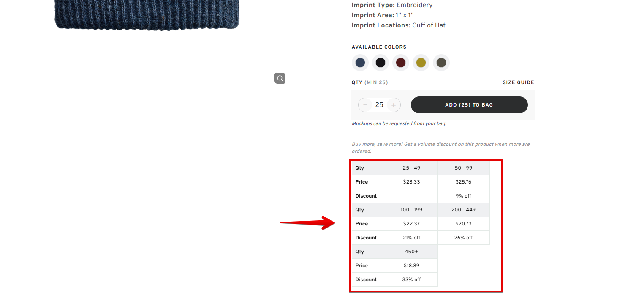The image size is (644, 299).
Task: Click the 25 - 49 quantity tier cell
Action: coord(411,168)
